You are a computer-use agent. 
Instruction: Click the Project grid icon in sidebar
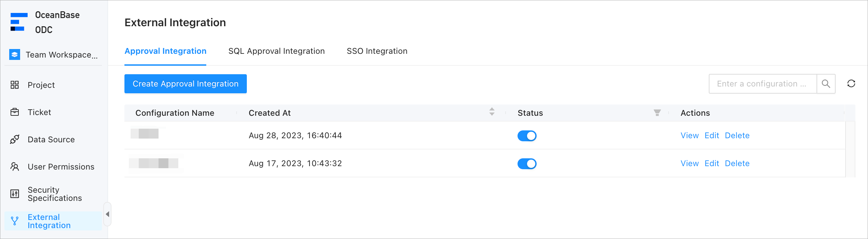15,85
